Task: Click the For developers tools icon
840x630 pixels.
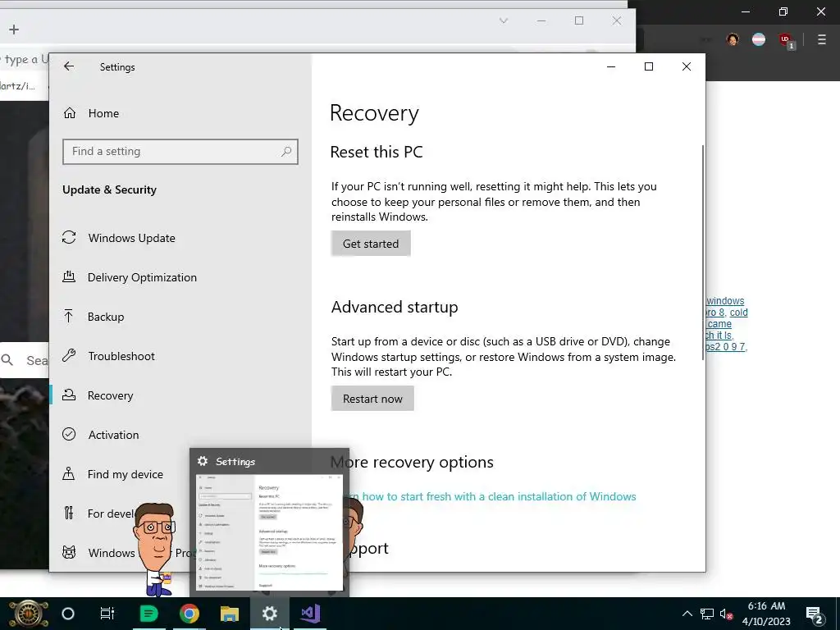Action: (69, 514)
